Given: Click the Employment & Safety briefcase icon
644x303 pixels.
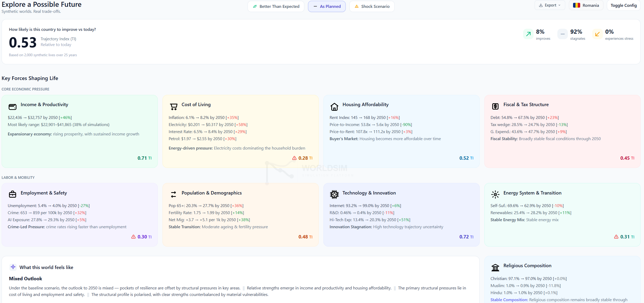Looking at the screenshot, I should pos(13,194).
